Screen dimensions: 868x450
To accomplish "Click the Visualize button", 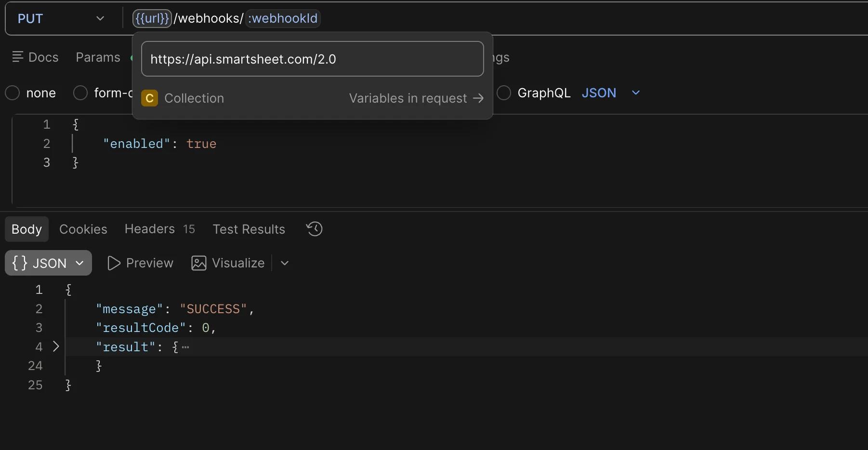I will pyautogui.click(x=228, y=263).
